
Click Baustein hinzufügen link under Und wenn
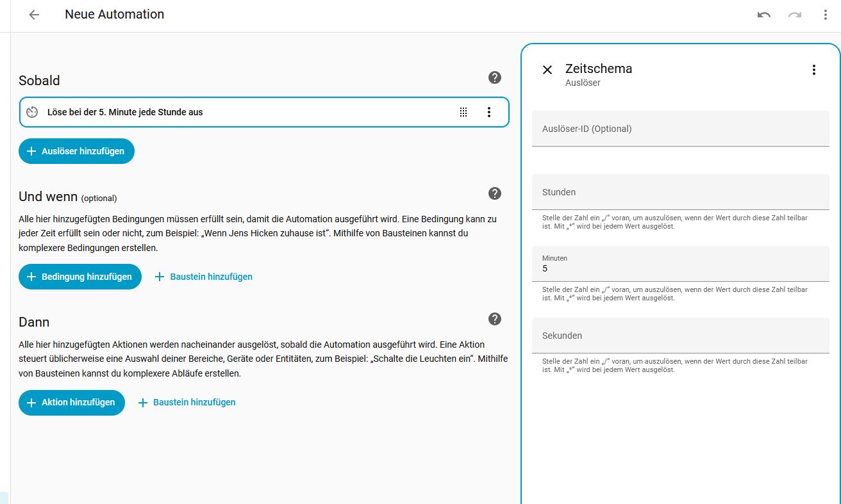pos(204,277)
